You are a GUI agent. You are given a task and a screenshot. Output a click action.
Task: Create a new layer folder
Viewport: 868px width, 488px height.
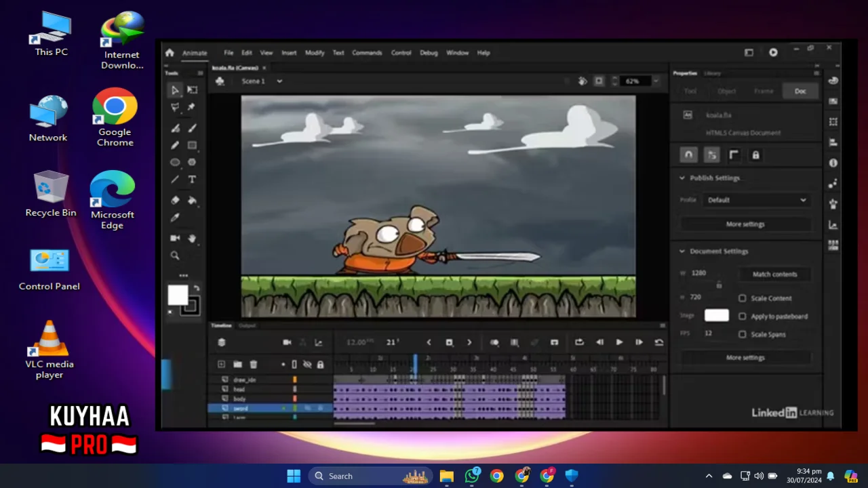click(237, 365)
